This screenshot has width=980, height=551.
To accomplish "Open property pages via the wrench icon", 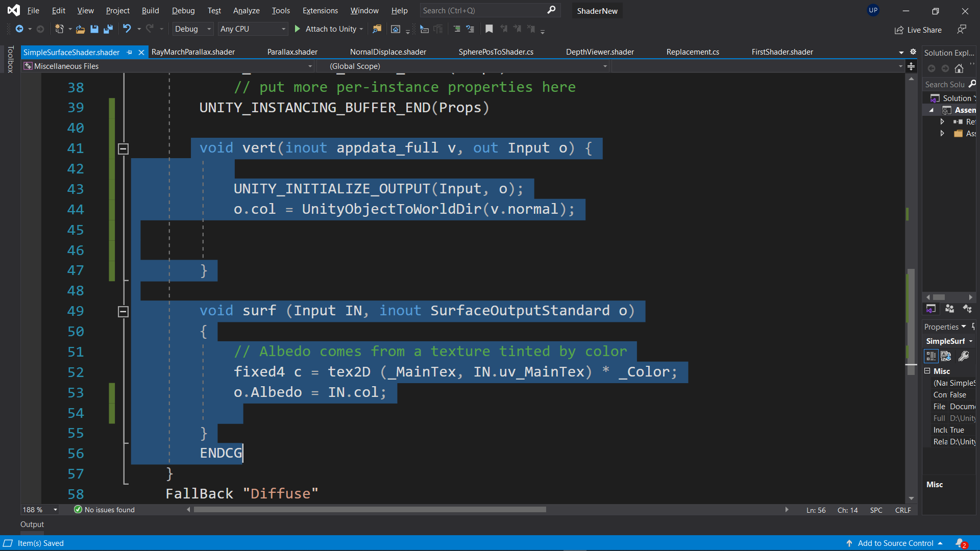I will 964,356.
